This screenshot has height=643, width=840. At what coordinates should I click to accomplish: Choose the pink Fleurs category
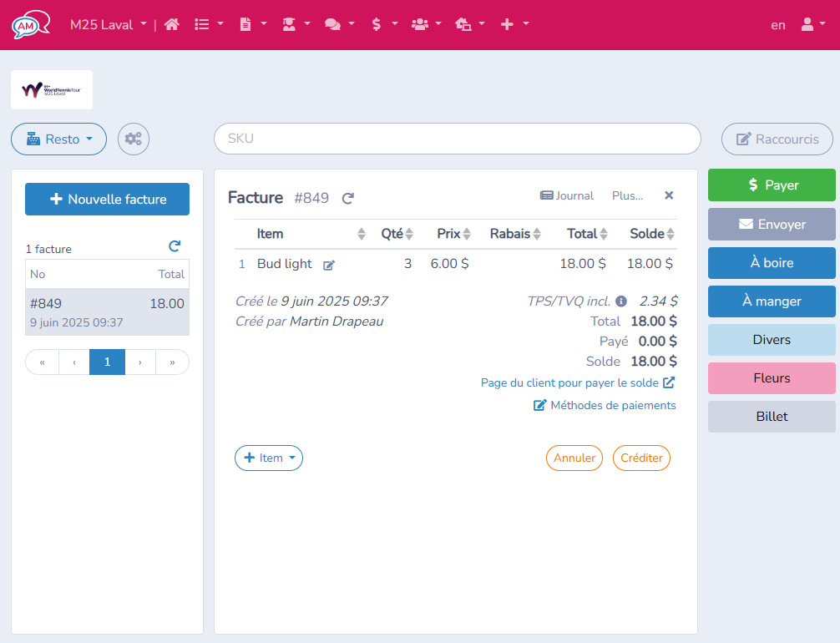tap(772, 378)
